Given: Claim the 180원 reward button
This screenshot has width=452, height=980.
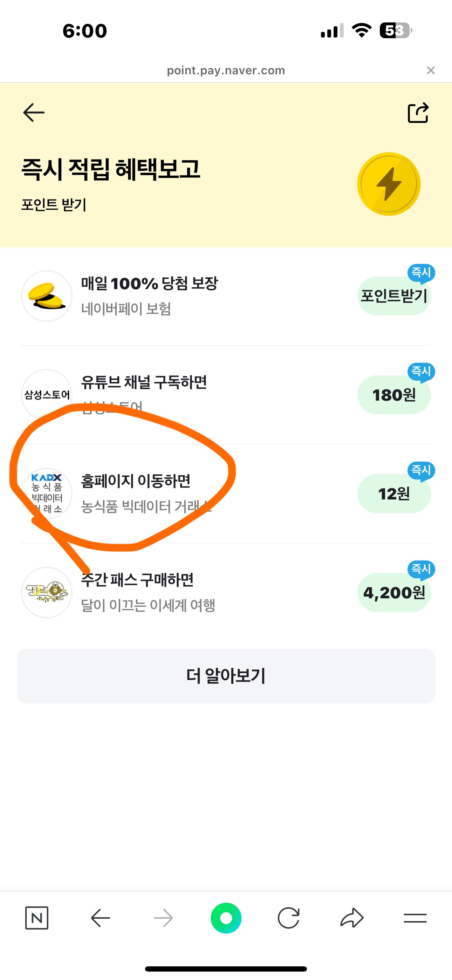Looking at the screenshot, I should (394, 395).
